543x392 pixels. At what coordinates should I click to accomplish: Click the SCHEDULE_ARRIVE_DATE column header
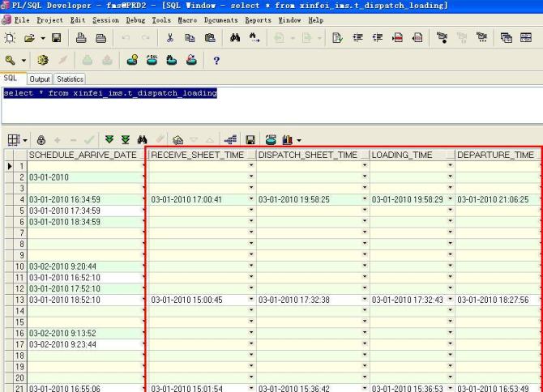point(82,155)
